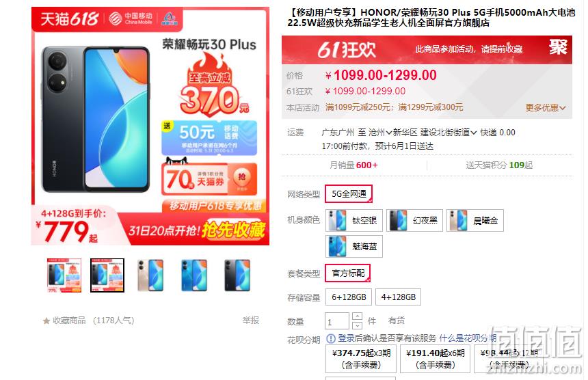This screenshot has height=380, width=588.
Task: Open the 沧州 city dropdown
Action: [379, 133]
